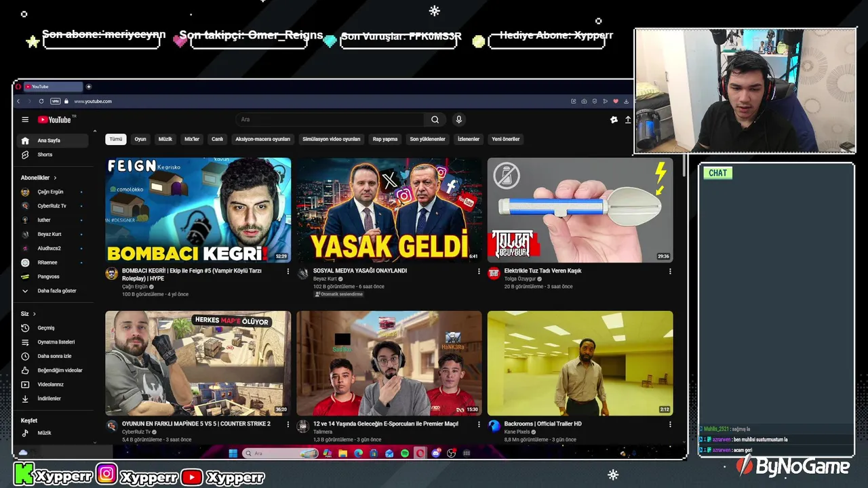The width and height of the screenshot is (868, 488).
Task: Click the heart bookmark icon in address bar
Action: pyautogui.click(x=616, y=101)
